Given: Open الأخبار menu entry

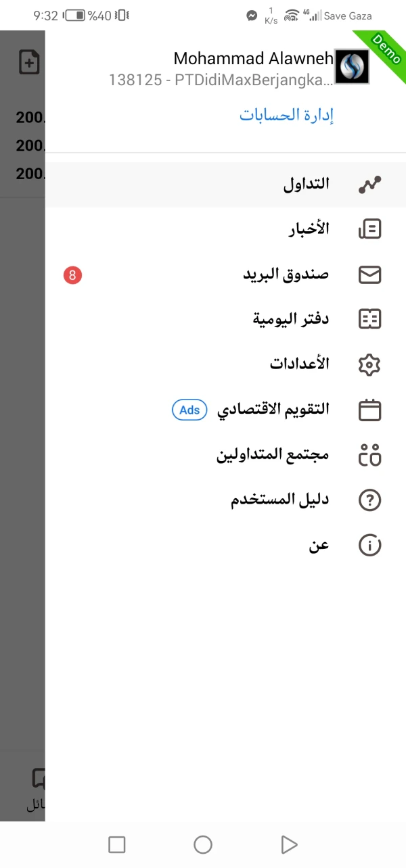Looking at the screenshot, I should (309, 230).
